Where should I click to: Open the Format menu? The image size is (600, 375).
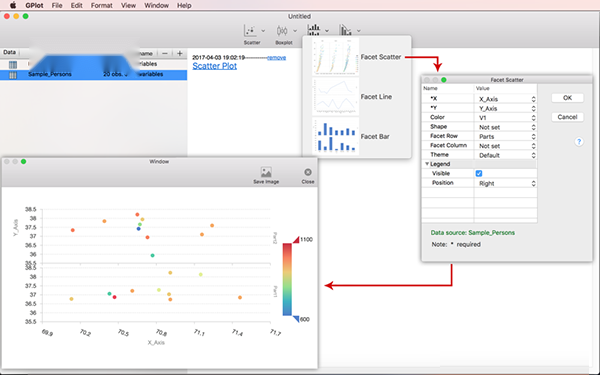tap(101, 5)
